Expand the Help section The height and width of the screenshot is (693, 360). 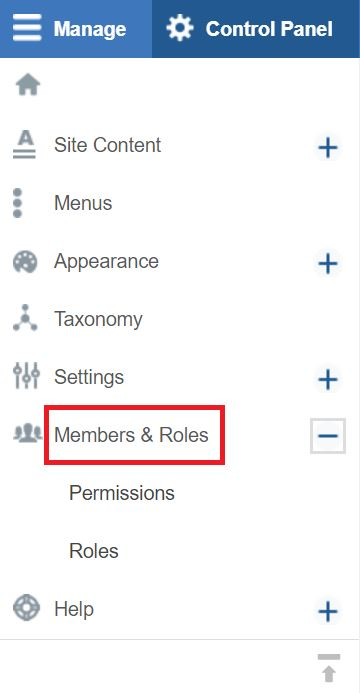[x=328, y=612]
